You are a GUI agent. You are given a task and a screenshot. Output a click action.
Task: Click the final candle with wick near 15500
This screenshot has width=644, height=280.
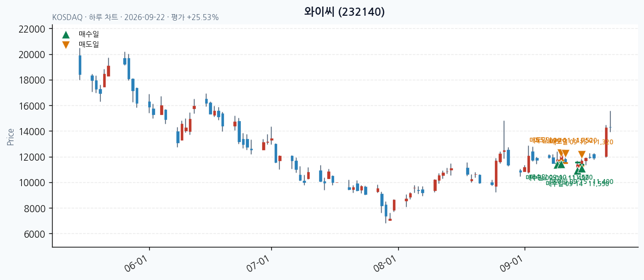coord(610,122)
